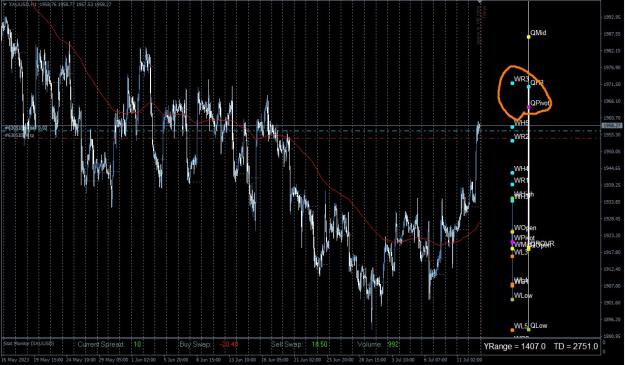This screenshot has width=625, height=365.
Task: Select the WLow marker dot
Action: (x=513, y=300)
